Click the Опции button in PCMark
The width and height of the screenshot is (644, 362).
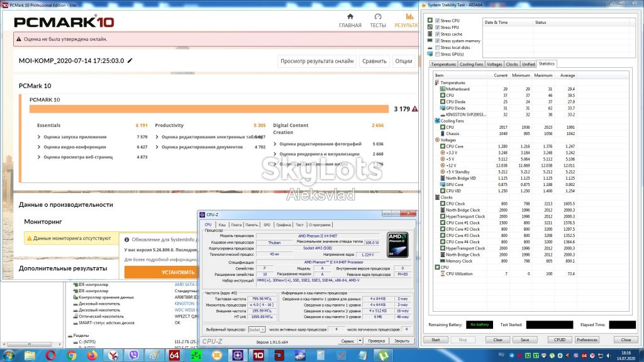404,61
